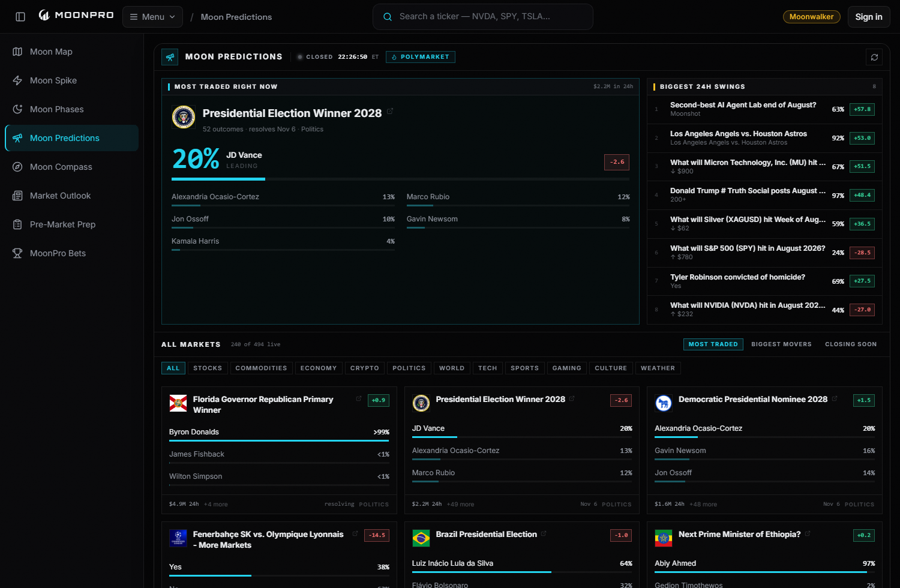The height and width of the screenshot is (588, 900).
Task: Filter markets by Stocks
Action: pos(208,368)
